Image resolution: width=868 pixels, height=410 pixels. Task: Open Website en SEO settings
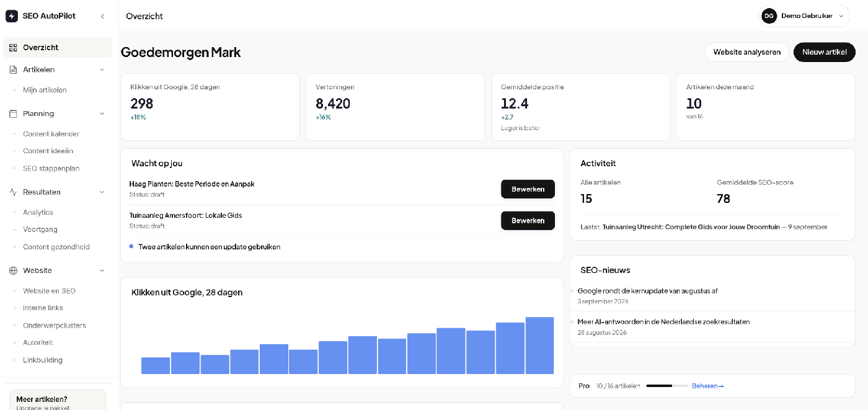(x=49, y=291)
